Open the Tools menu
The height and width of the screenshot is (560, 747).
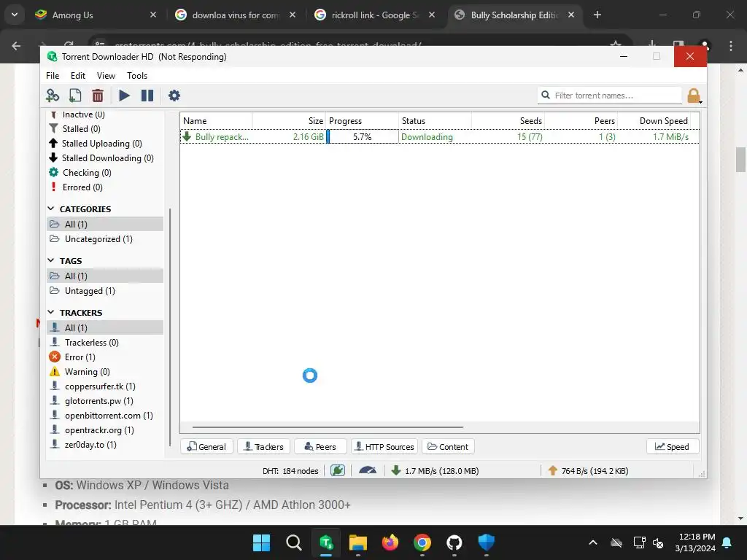(x=137, y=76)
